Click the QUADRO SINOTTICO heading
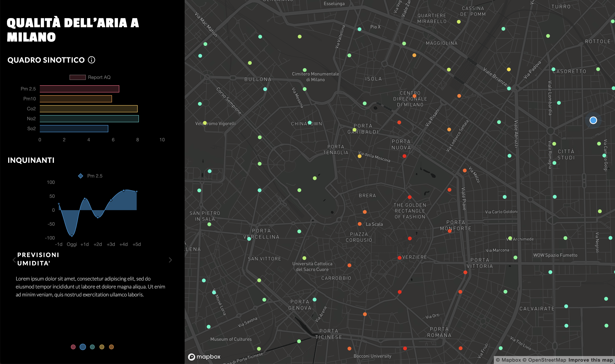The image size is (615, 364). tap(46, 60)
